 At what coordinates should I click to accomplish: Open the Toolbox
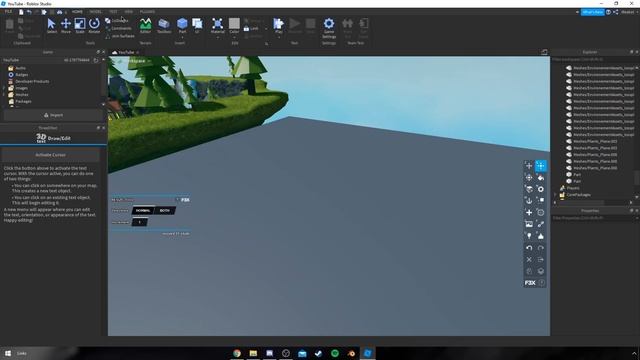coord(164,25)
